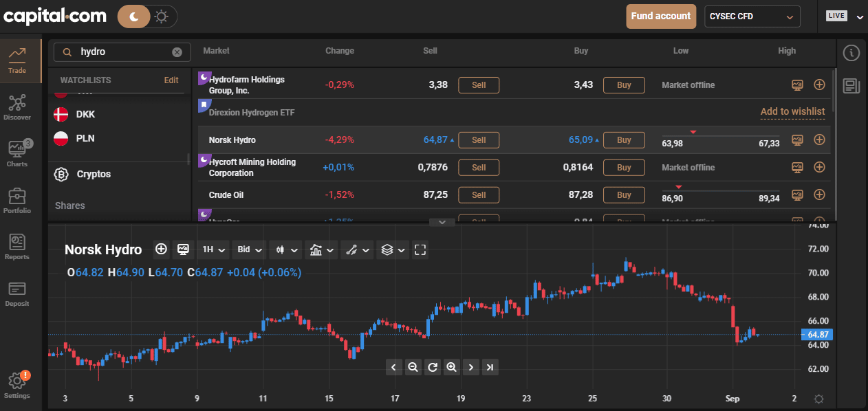Open Charts section showing 3 notifications
Image resolution: width=868 pixels, height=411 pixels.
[x=17, y=150]
